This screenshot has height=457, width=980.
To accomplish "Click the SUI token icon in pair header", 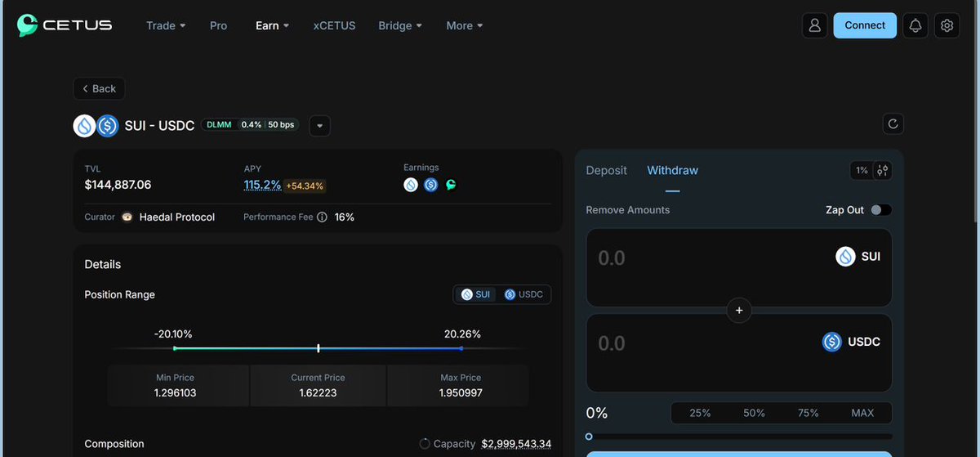I will [x=84, y=126].
